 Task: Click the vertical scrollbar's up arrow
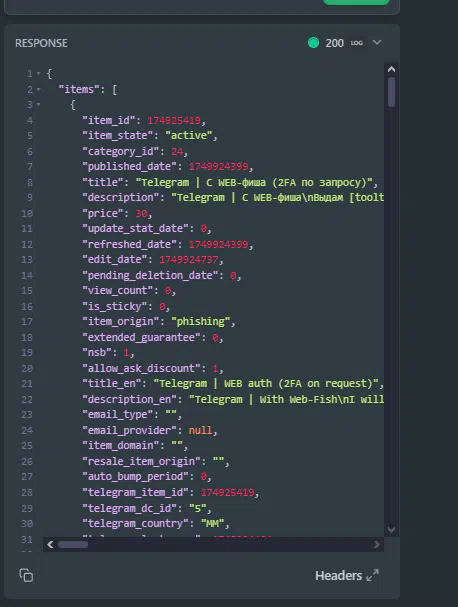(x=391, y=69)
